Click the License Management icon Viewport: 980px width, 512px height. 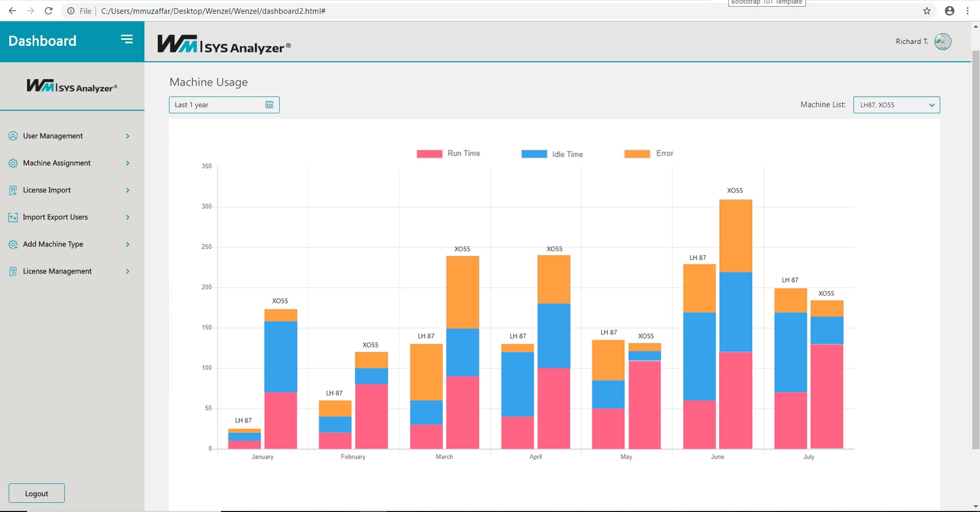(x=13, y=272)
